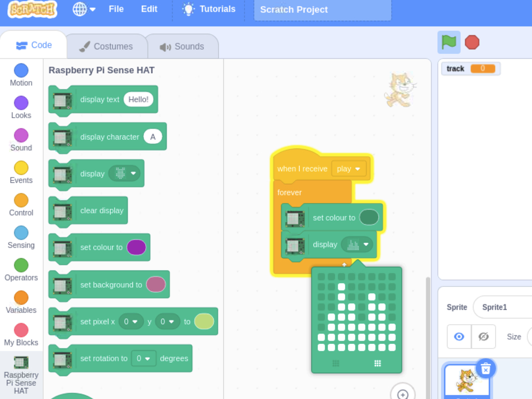532x399 pixels.
Task: Select the Raspberry Pi Sense HAT category
Action: pos(21,375)
